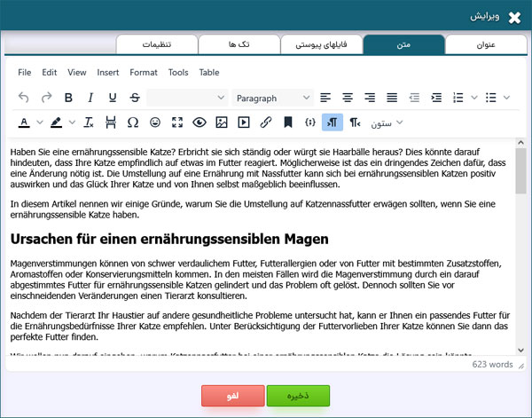The width and height of the screenshot is (532, 418).
Task: Click the paragraph starting 'Nachdem der Tierarzt'
Action: point(260,326)
